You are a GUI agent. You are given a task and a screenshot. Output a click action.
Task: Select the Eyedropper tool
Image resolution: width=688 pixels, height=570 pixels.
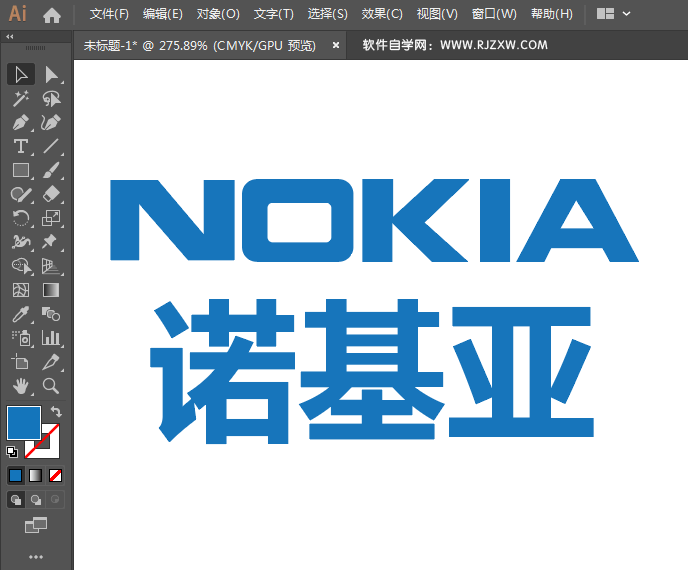click(x=21, y=314)
